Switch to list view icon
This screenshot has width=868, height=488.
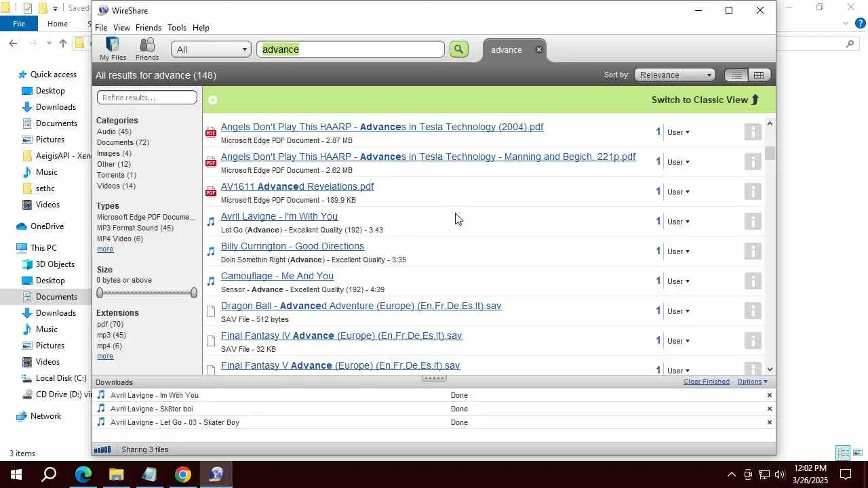coord(736,75)
